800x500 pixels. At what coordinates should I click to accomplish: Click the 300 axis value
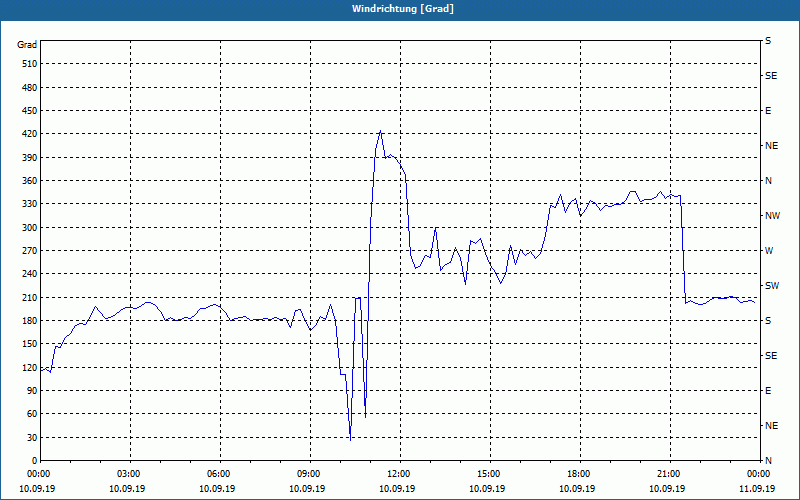pyautogui.click(x=30, y=228)
